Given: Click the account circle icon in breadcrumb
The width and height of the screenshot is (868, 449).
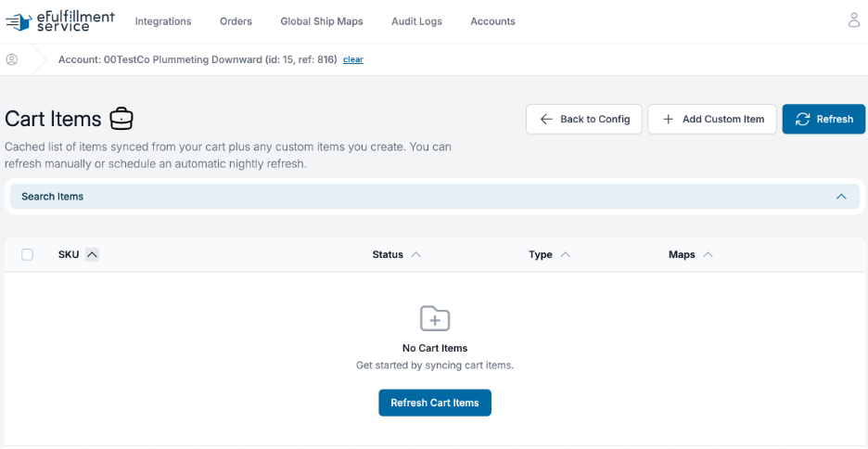Looking at the screenshot, I should (12, 59).
